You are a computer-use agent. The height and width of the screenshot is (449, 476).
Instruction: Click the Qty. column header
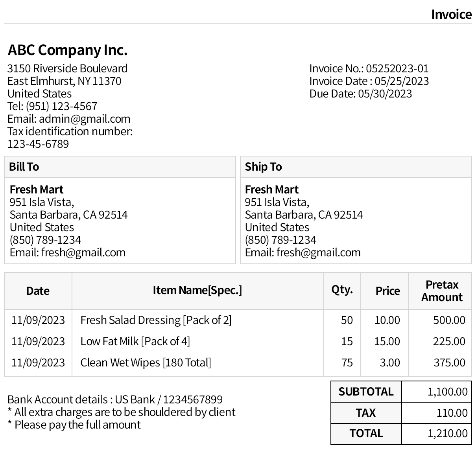(342, 290)
